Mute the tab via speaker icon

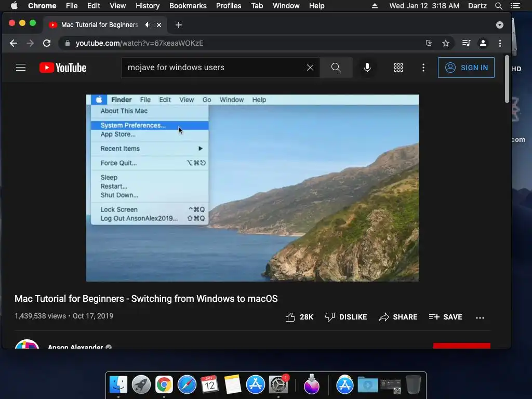click(148, 25)
